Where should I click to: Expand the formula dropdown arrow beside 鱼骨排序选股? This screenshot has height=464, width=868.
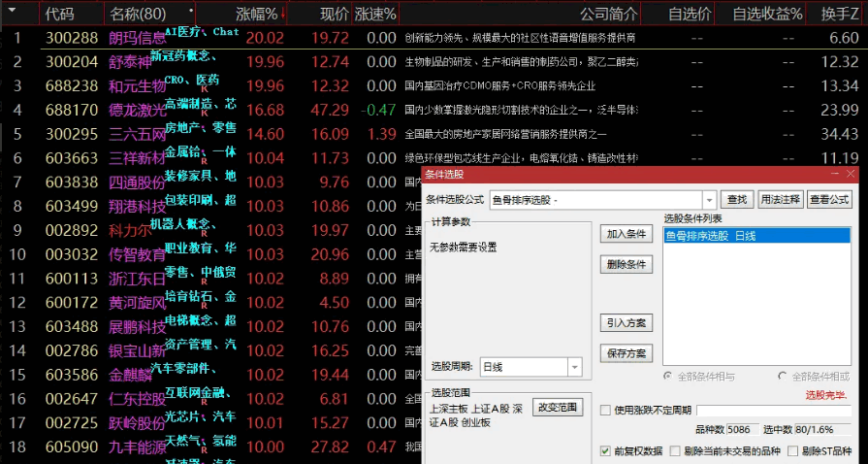(709, 200)
